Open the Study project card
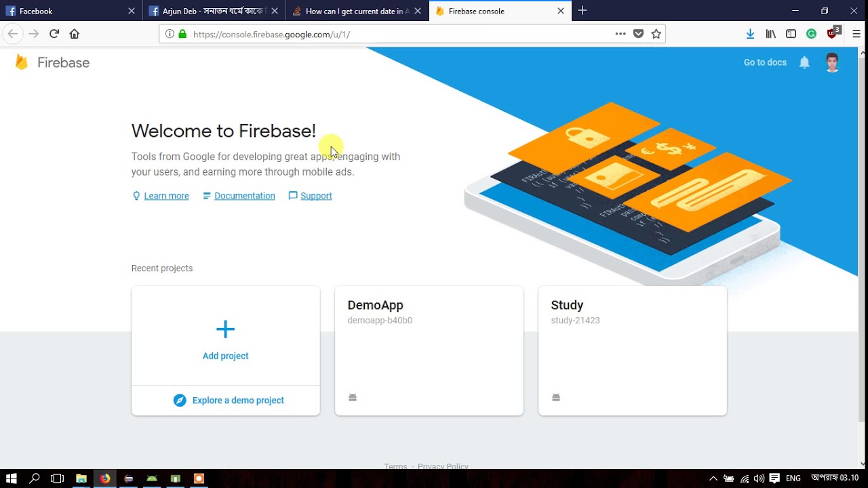 click(633, 350)
